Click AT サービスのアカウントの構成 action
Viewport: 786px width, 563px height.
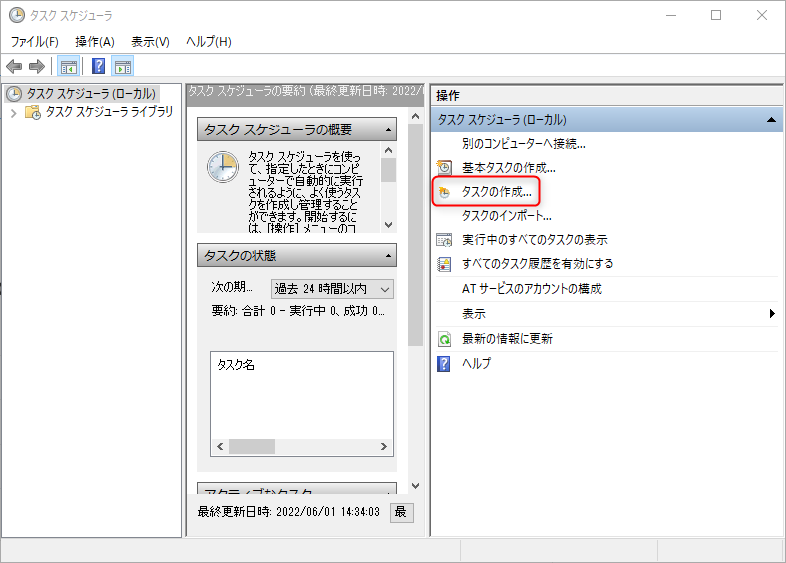[x=531, y=289]
